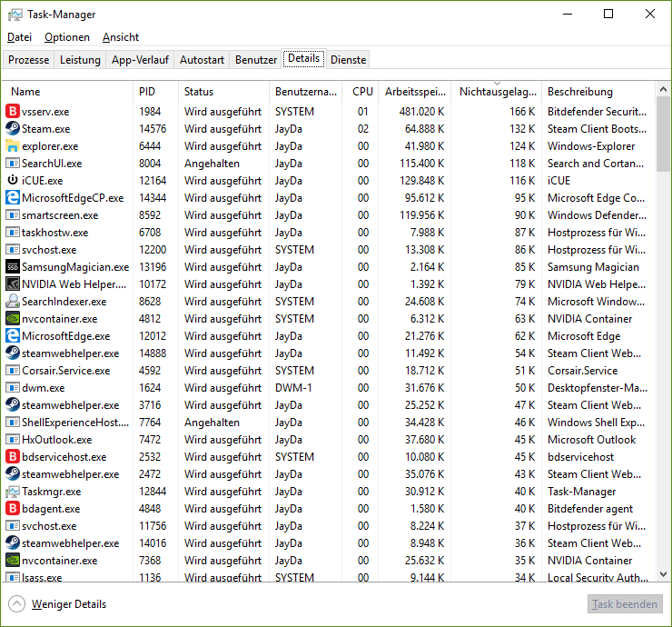Image resolution: width=672 pixels, height=627 pixels.
Task: Select the iCUE.exe power icon
Action: [13, 181]
